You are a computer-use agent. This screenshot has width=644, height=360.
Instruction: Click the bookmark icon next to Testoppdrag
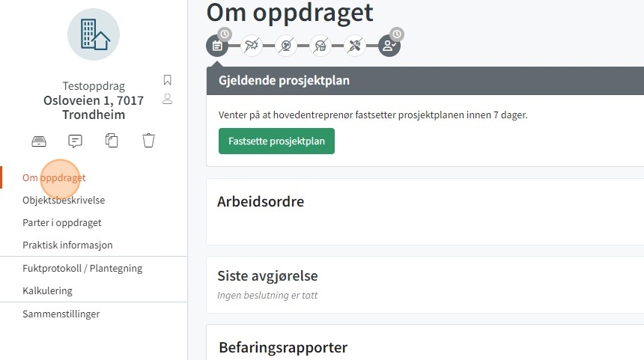167,80
